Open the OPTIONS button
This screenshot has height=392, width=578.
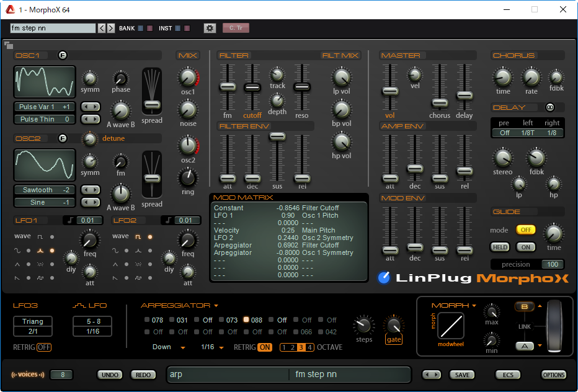(554, 375)
